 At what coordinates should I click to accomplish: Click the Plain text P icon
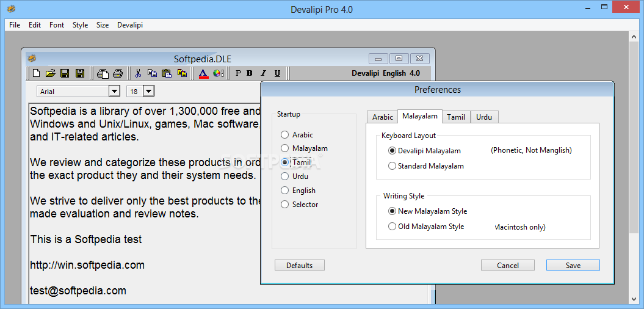pos(238,73)
